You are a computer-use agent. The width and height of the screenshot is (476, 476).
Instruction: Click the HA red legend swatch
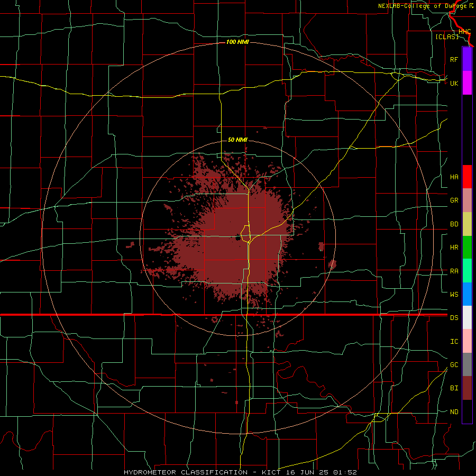click(467, 177)
